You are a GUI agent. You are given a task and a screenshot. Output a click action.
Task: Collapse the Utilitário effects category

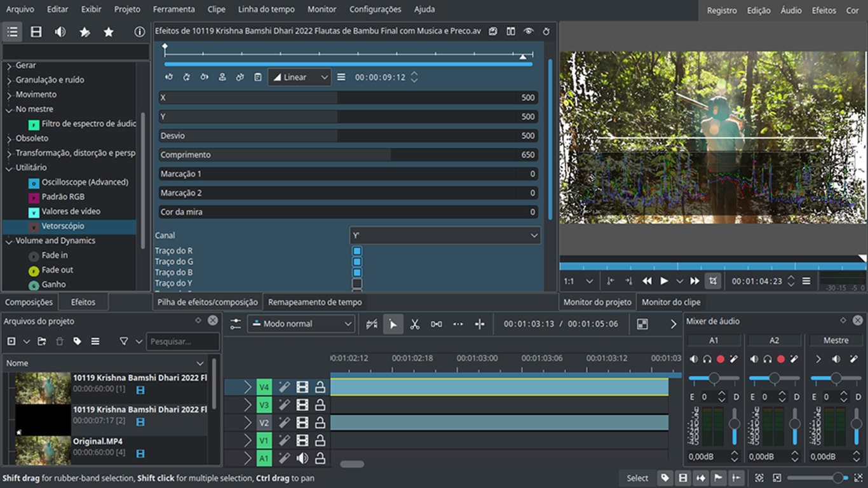(10, 168)
